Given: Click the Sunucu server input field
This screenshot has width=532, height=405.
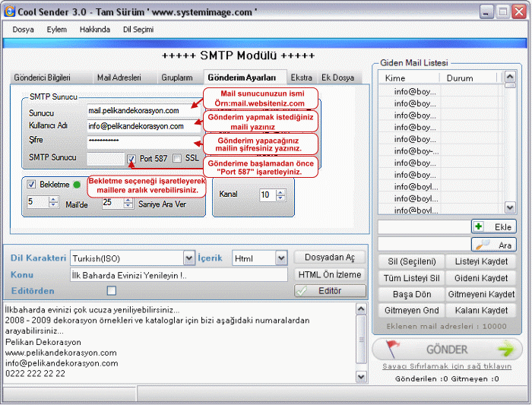Looking at the screenshot, I should tap(144, 111).
